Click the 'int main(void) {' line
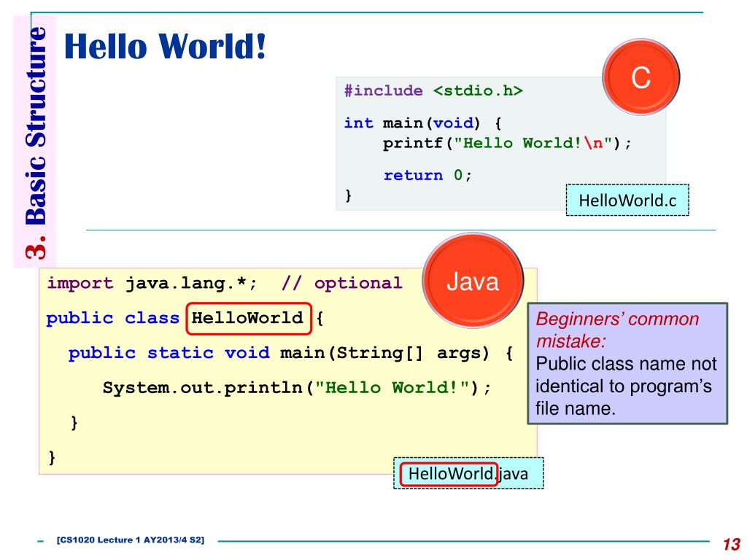The image size is (747, 560). (422, 122)
